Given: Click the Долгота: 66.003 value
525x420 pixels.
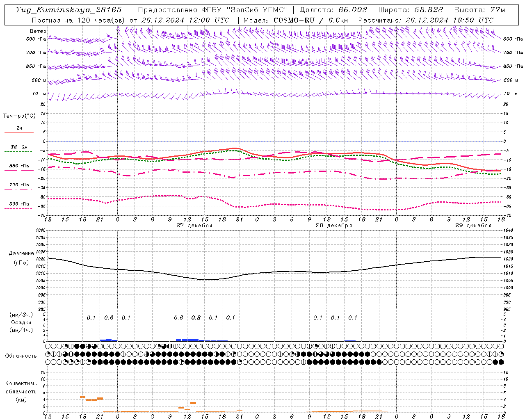Looking at the screenshot, I should (333, 10).
